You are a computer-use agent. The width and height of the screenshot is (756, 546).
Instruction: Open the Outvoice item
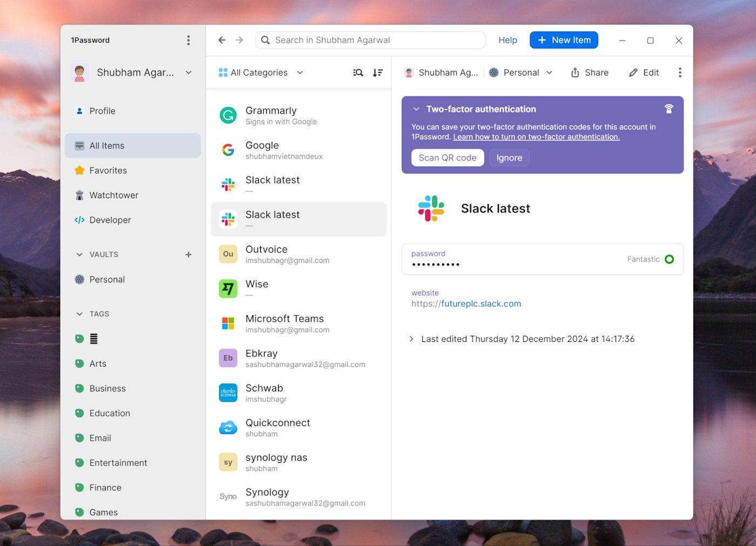(x=299, y=254)
